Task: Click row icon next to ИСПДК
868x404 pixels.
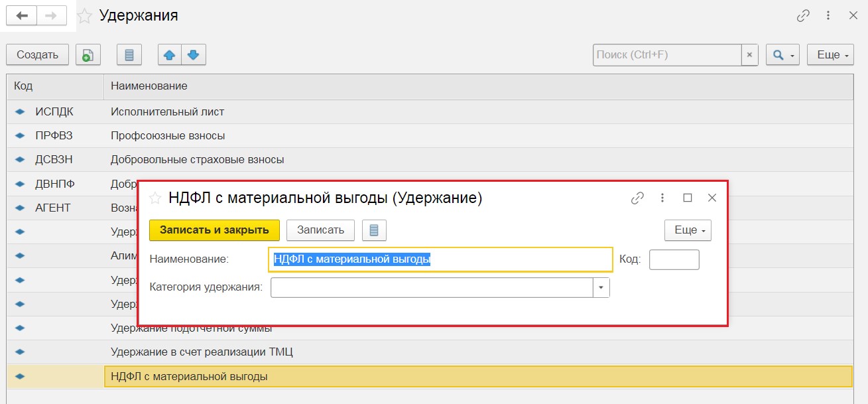Action: tap(20, 111)
